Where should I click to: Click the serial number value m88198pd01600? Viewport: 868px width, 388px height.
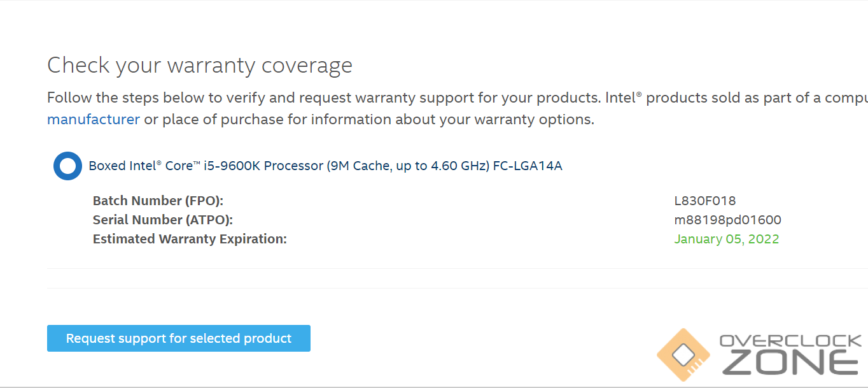(x=727, y=220)
